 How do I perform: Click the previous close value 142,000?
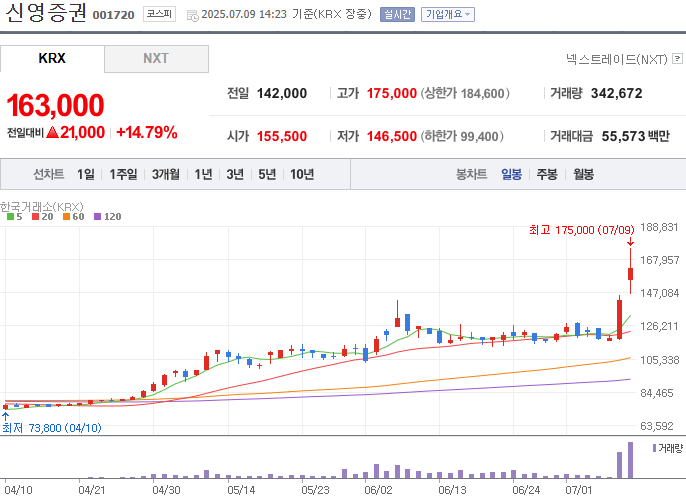(282, 93)
